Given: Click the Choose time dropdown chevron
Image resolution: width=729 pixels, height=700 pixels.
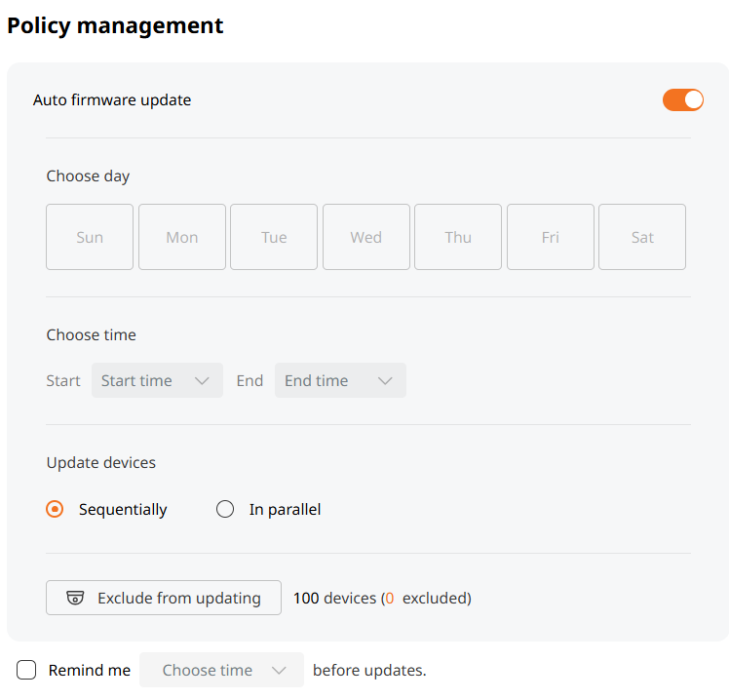Looking at the screenshot, I should pyautogui.click(x=280, y=670).
